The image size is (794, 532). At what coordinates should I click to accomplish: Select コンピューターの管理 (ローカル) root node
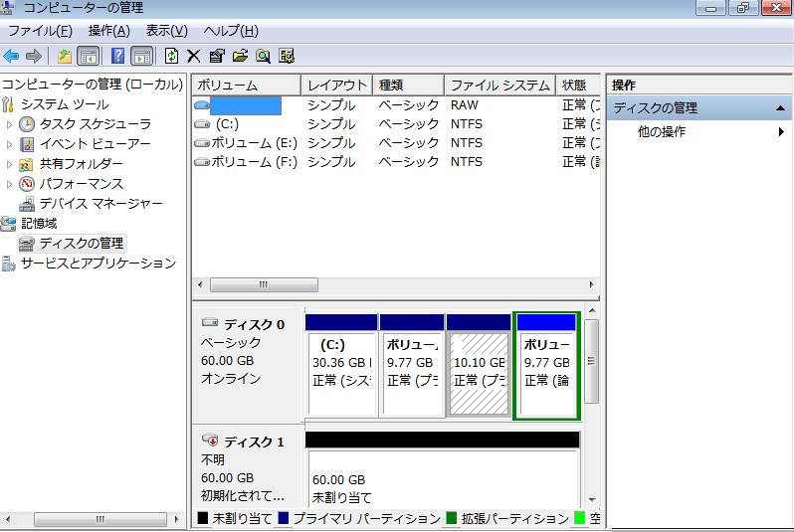pyautogui.click(x=92, y=85)
